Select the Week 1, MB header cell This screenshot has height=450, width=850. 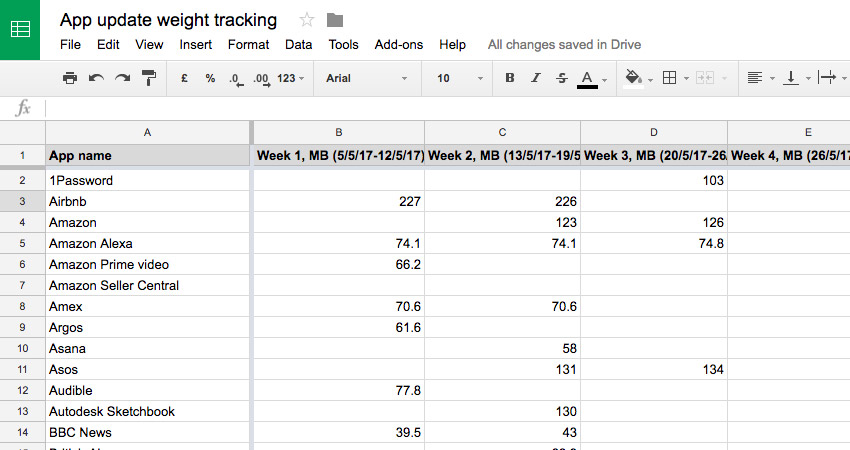click(x=339, y=156)
